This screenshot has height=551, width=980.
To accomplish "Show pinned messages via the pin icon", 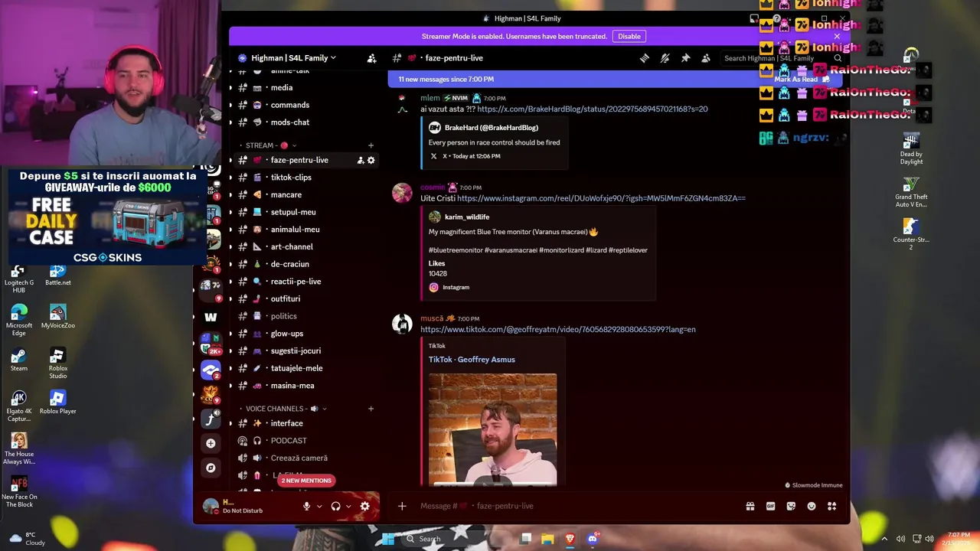I will tap(685, 58).
